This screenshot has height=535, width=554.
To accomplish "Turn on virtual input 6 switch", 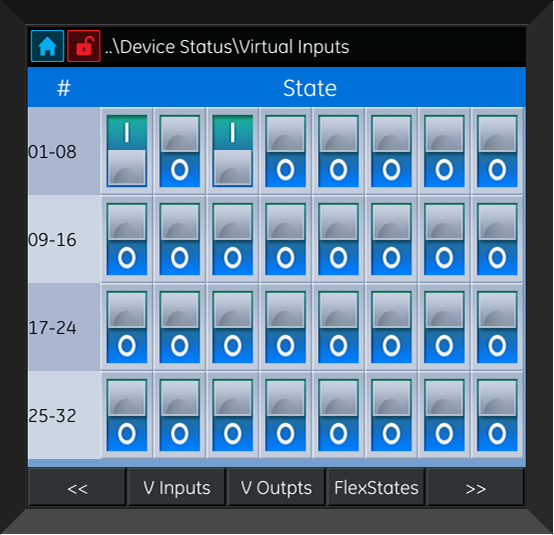I will [x=391, y=151].
